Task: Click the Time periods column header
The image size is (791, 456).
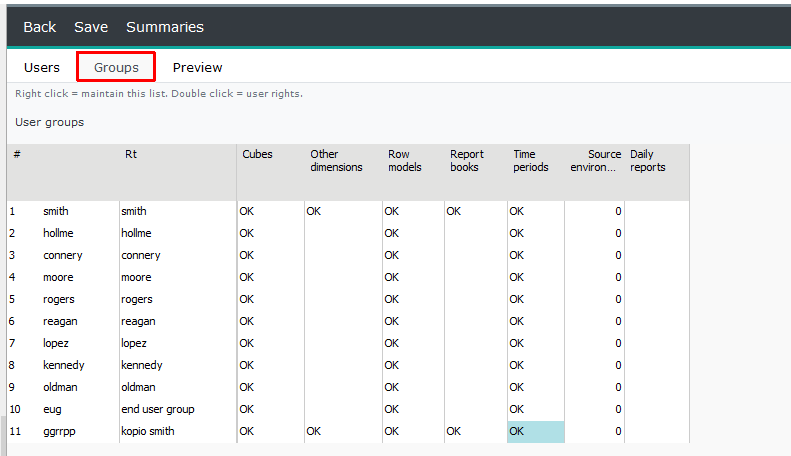Action: (531, 160)
